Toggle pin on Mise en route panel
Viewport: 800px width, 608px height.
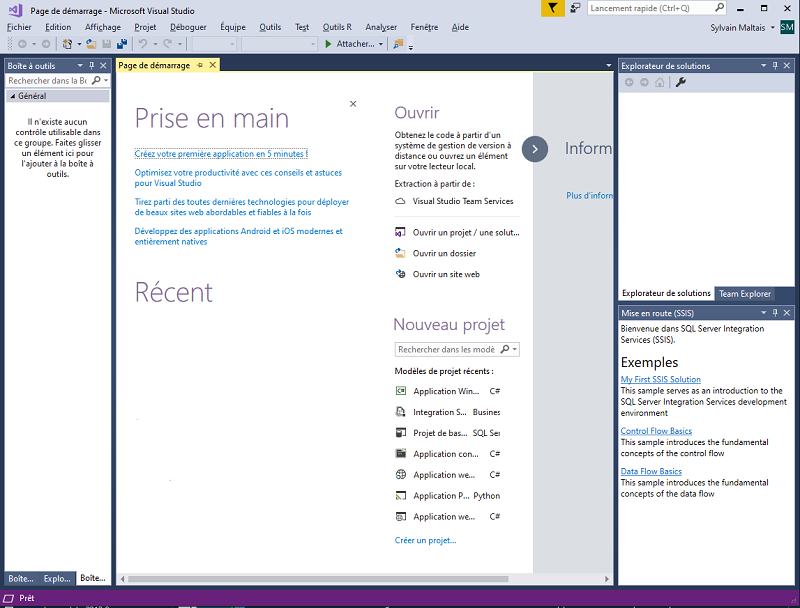776,313
